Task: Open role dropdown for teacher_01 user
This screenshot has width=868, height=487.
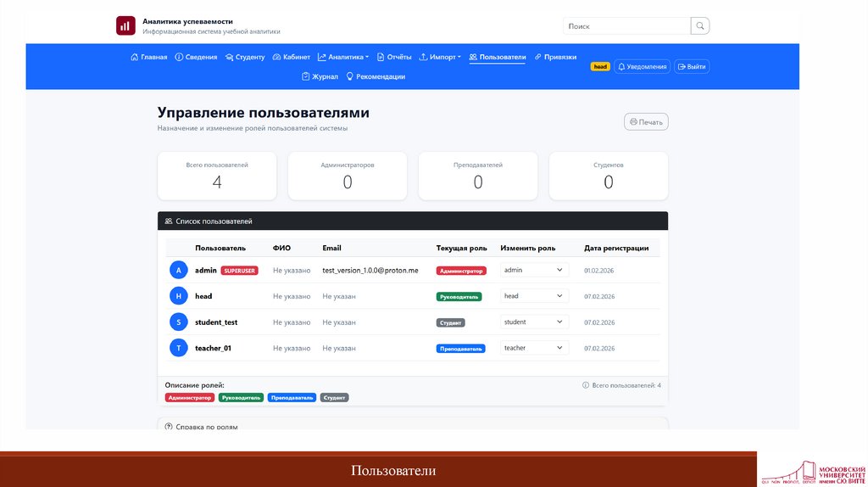Action: pos(534,348)
